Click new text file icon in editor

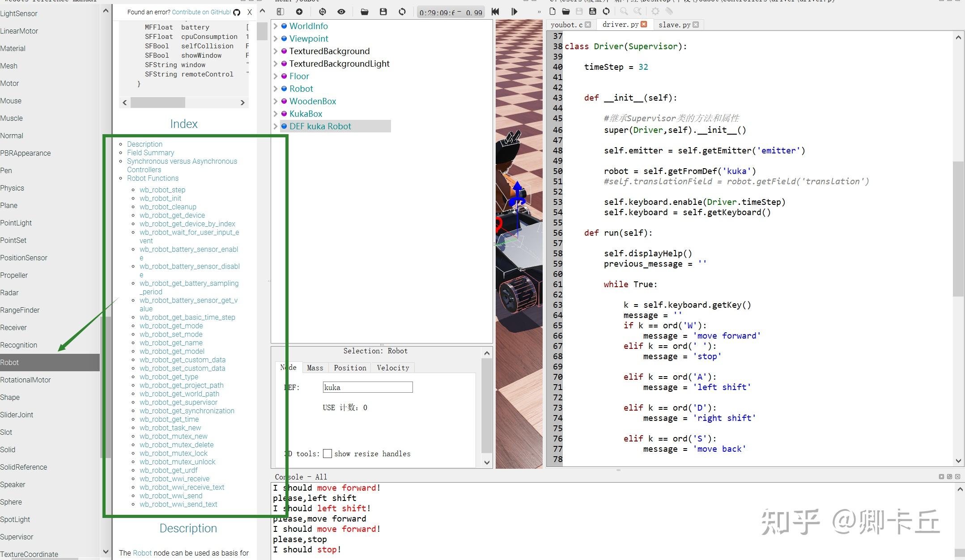coord(552,12)
